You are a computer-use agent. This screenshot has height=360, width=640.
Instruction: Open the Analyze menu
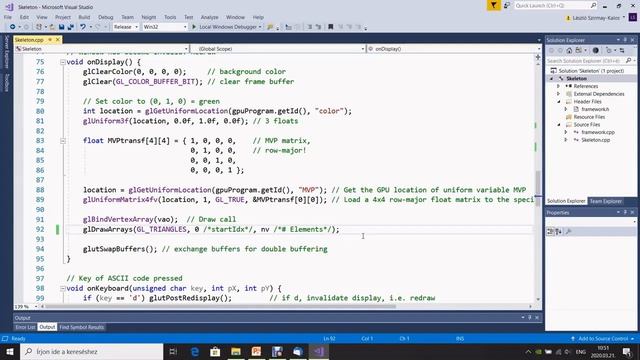pos(209,17)
